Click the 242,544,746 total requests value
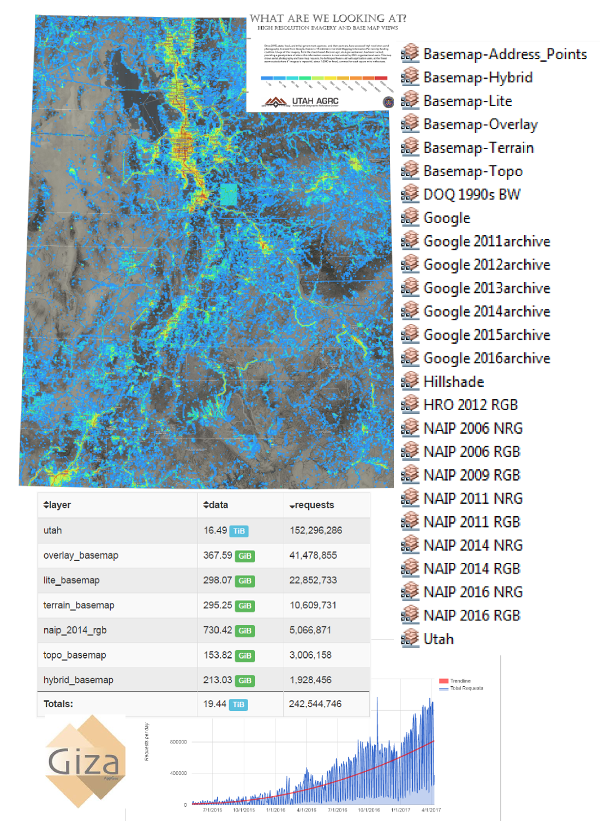 pyautogui.click(x=315, y=704)
